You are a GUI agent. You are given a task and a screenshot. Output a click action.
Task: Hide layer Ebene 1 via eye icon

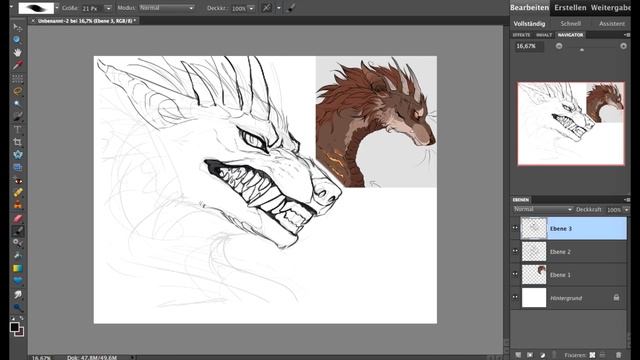515,274
